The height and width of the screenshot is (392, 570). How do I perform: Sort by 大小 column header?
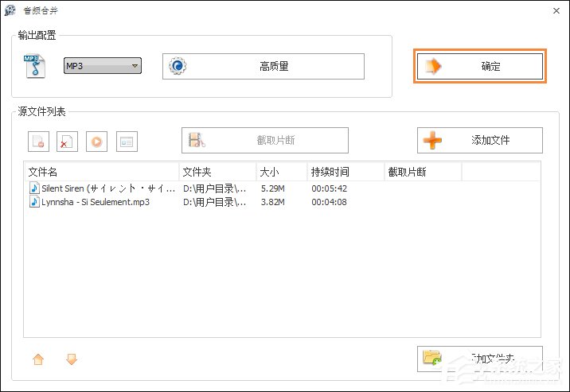[x=282, y=172]
